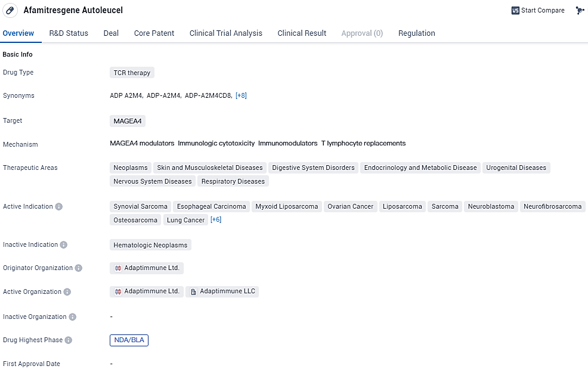Click the TCR therapy drug type tag
This screenshot has height=369, width=588.
[132, 73]
